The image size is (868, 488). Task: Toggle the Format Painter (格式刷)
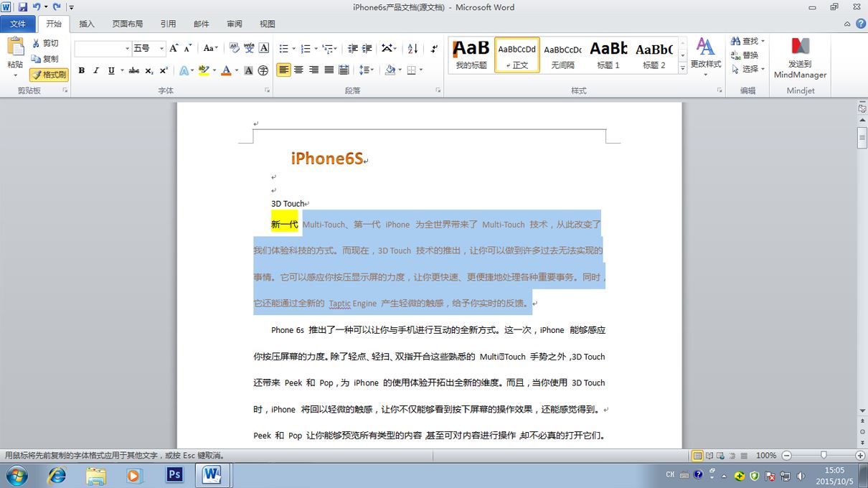49,75
